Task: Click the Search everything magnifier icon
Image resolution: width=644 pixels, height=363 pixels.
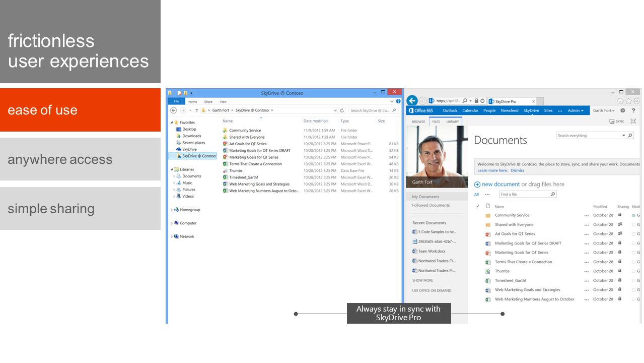Action: pyautogui.click(x=630, y=136)
